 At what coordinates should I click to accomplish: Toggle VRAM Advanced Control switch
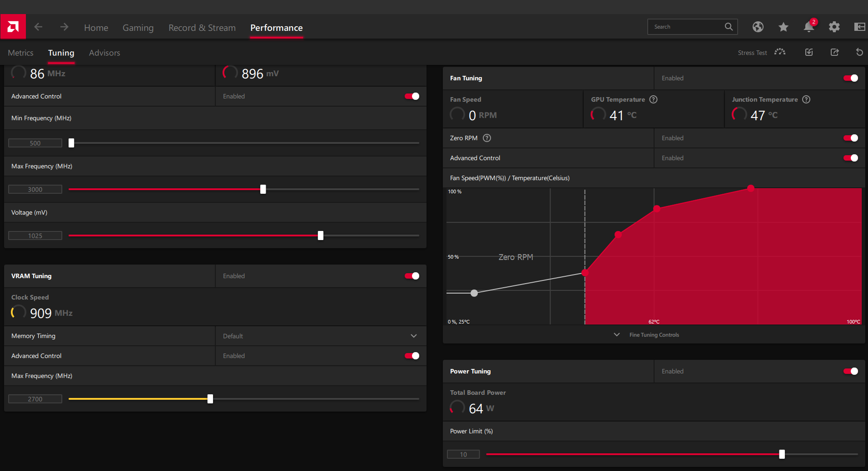click(412, 356)
